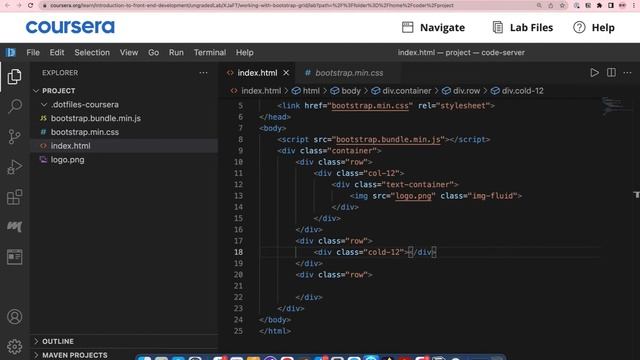
Task: Open the Lab Files button
Action: [522, 27]
